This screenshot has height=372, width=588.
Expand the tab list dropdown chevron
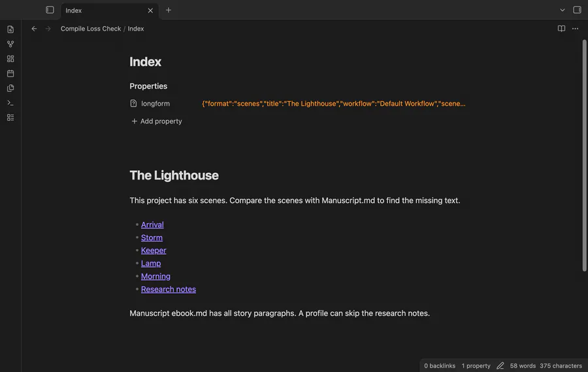tap(562, 10)
